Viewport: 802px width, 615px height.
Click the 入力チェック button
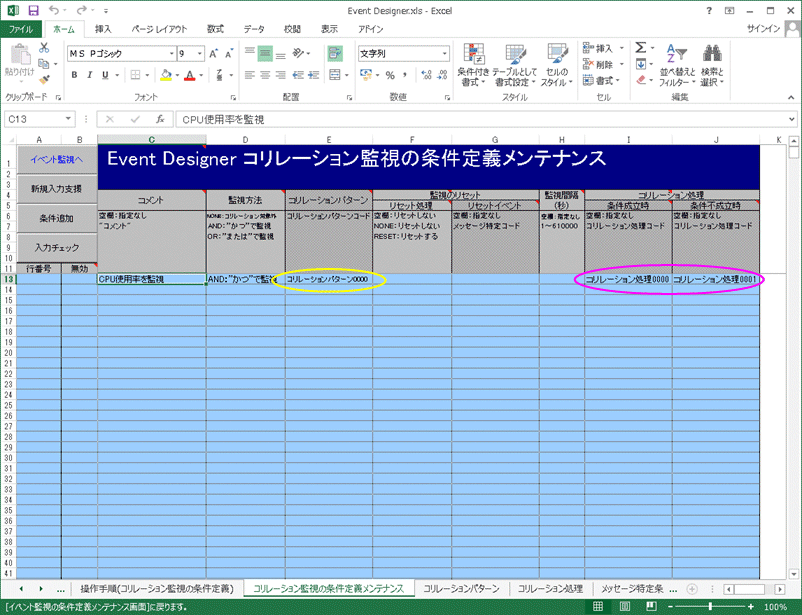[56, 248]
